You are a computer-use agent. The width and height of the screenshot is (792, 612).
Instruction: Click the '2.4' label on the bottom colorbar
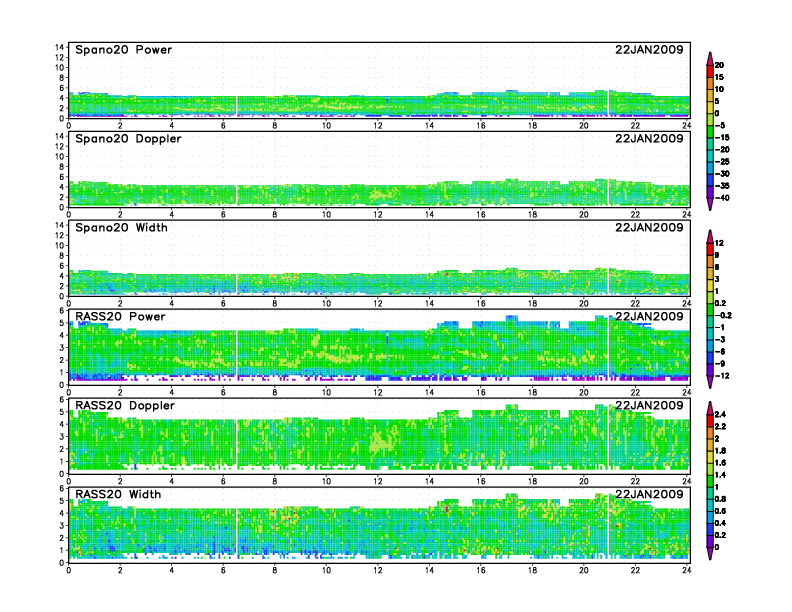point(720,415)
